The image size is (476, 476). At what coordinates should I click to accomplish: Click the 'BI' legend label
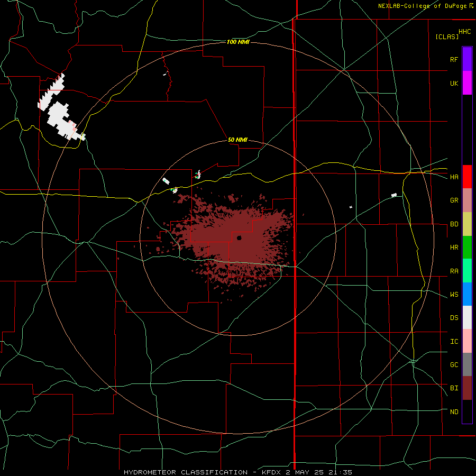coord(454,388)
